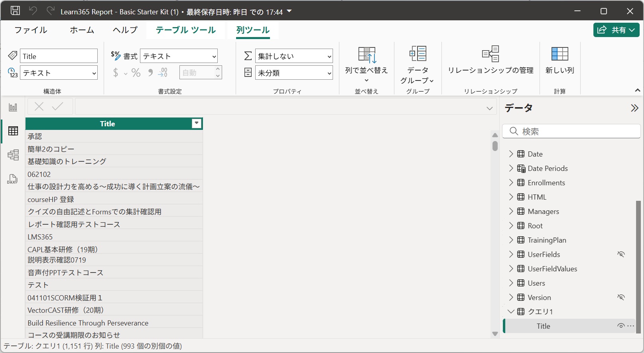Collapse the ribbon with the up chevron
Screen dimensions: 644x353
(x=638, y=90)
